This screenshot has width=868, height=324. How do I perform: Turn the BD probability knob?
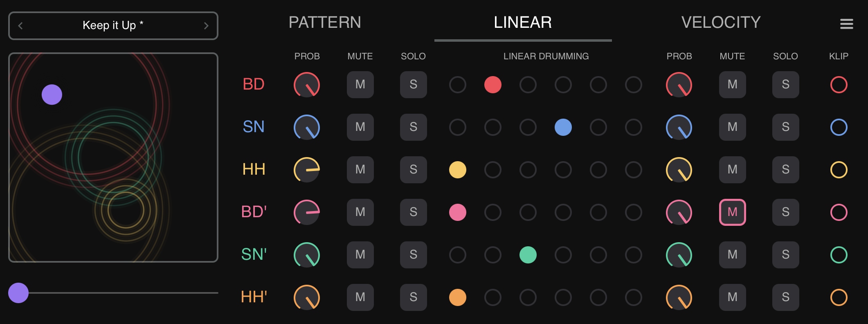point(307,85)
